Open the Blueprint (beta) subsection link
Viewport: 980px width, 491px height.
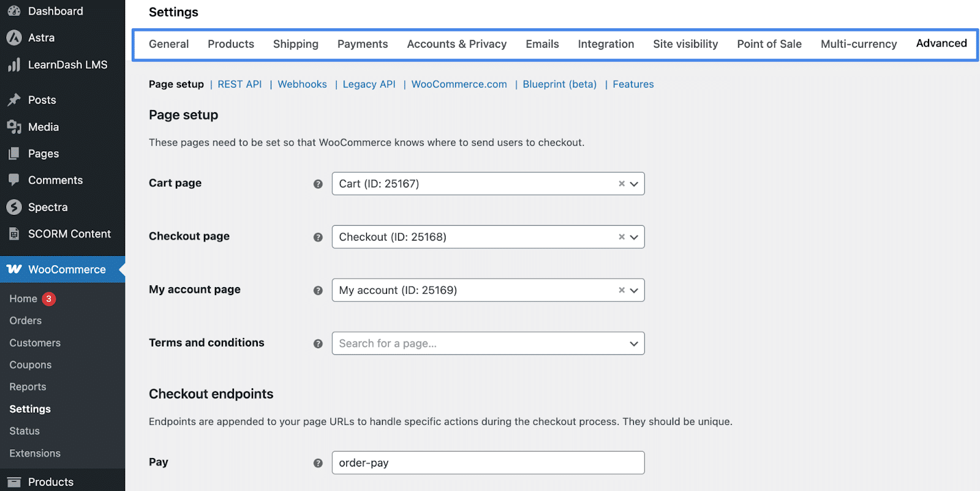pos(559,84)
